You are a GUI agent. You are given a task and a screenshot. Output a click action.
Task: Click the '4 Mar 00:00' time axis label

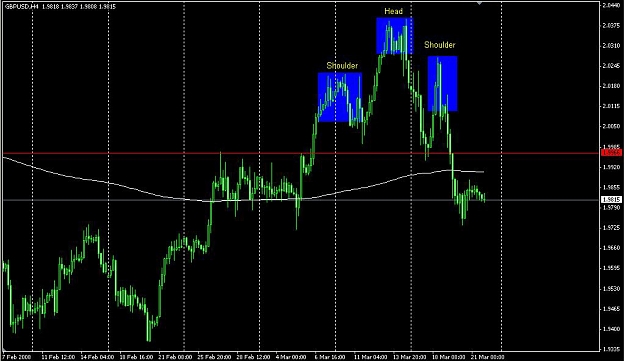tap(291, 357)
